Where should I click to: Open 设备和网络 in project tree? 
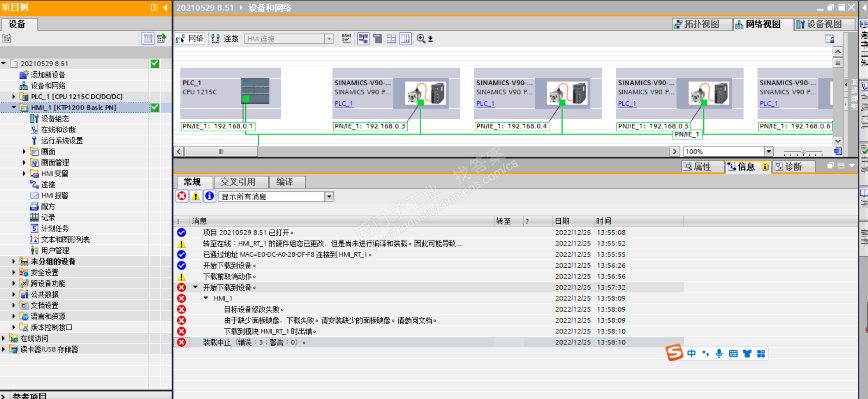tap(48, 86)
